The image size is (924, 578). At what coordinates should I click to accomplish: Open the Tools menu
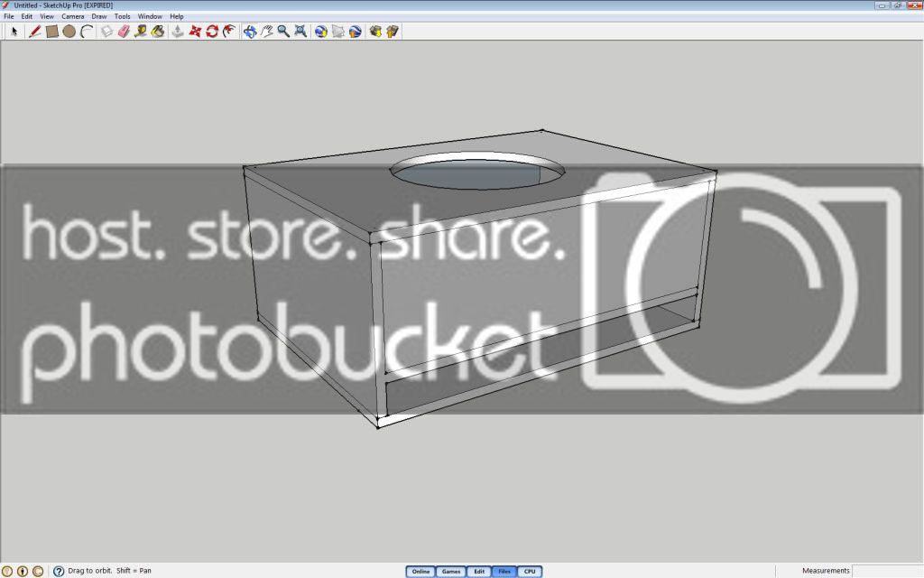[x=122, y=16]
